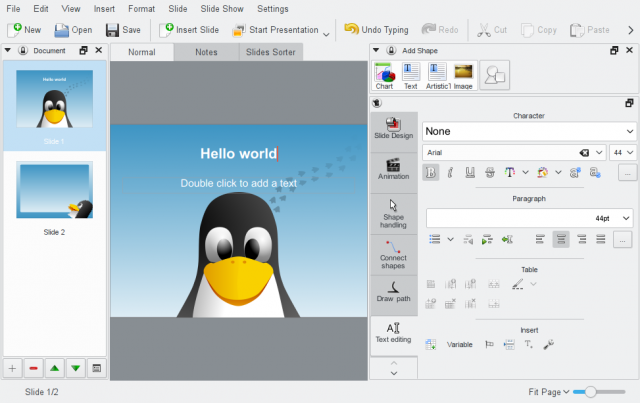640x403 pixels.
Task: Open the Format menu
Action: (141, 9)
